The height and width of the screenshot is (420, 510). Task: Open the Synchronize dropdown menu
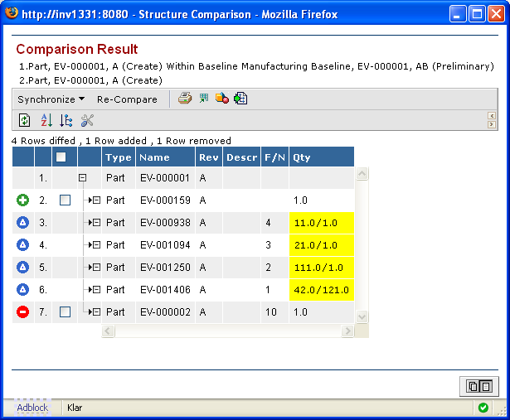(x=51, y=99)
